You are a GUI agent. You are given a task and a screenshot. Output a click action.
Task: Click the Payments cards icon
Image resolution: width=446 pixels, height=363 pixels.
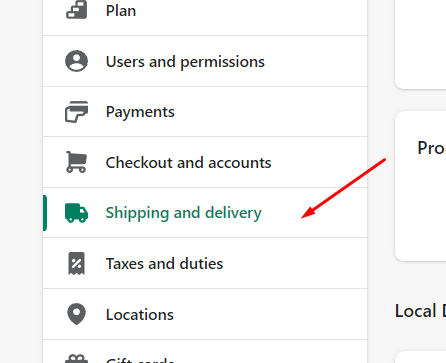pos(76,112)
